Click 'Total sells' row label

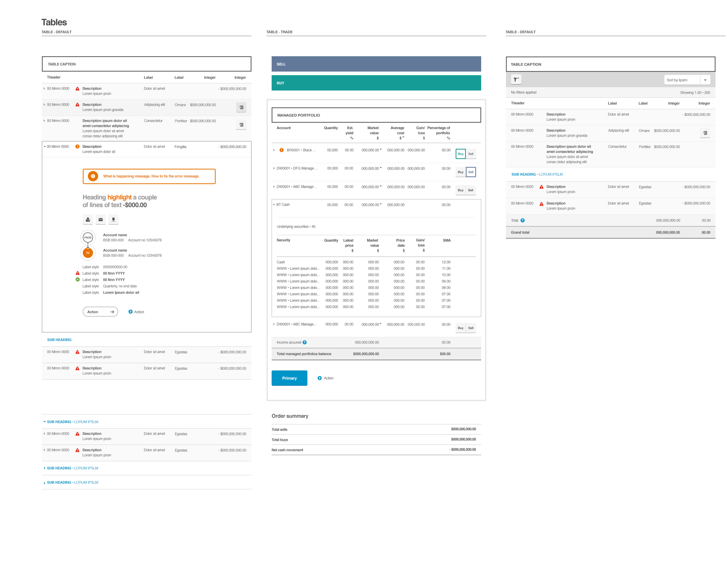click(x=279, y=429)
